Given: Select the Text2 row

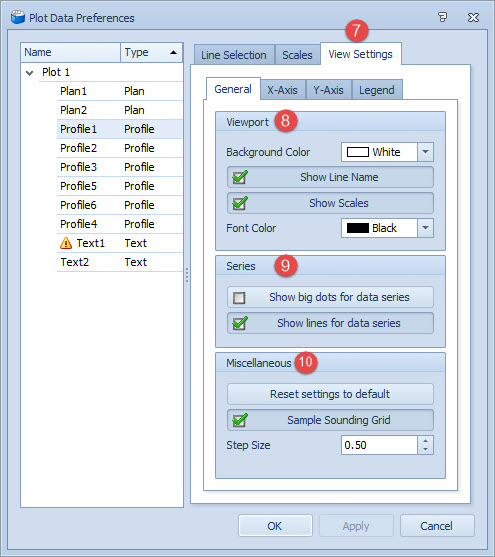Looking at the screenshot, I should pyautogui.click(x=119, y=262).
